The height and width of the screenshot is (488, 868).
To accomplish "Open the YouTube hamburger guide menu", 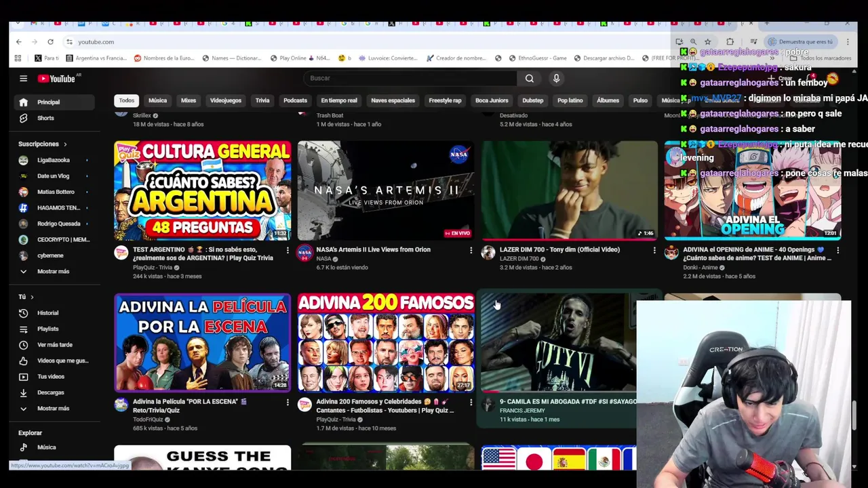I will 23,79.
